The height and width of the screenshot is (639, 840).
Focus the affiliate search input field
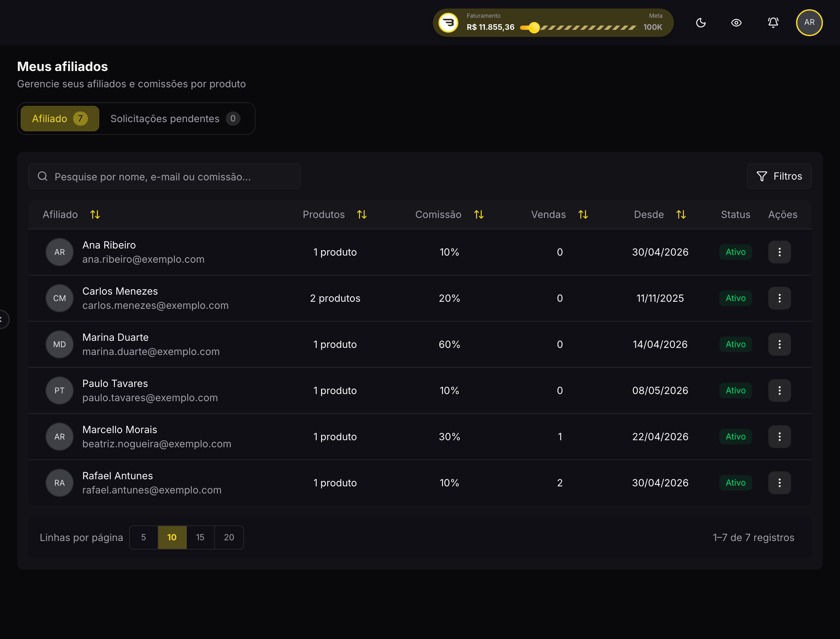pyautogui.click(x=165, y=176)
